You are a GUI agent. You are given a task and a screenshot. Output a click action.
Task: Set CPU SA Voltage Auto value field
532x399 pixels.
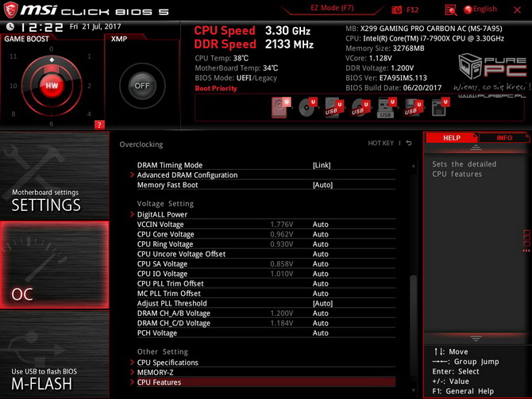320,263
